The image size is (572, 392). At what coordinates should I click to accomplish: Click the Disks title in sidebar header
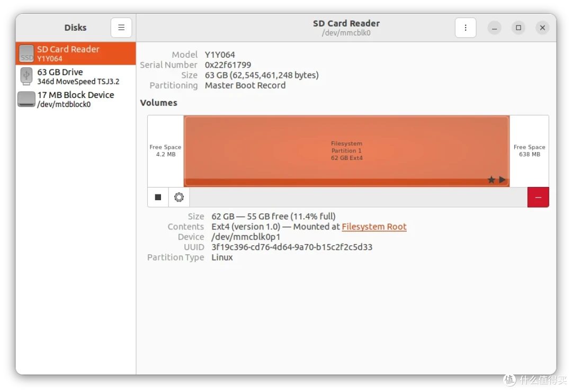coord(76,28)
